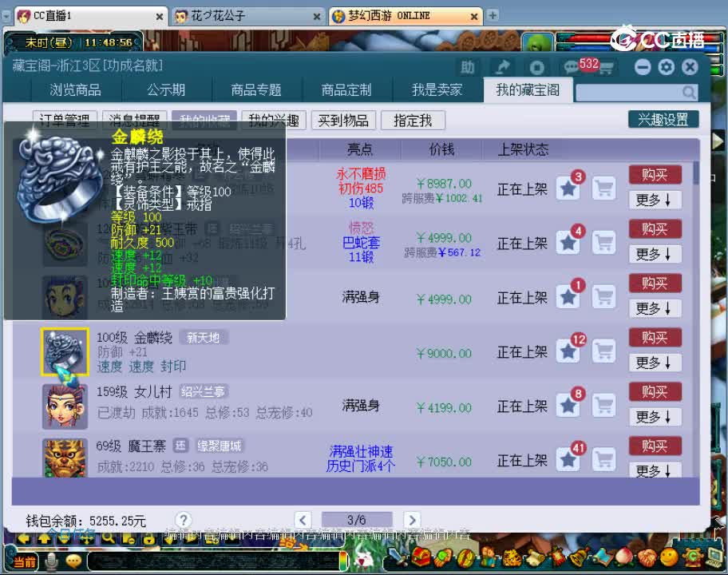Click the listing scrollbar thumb
The image size is (728, 575).
(695, 173)
